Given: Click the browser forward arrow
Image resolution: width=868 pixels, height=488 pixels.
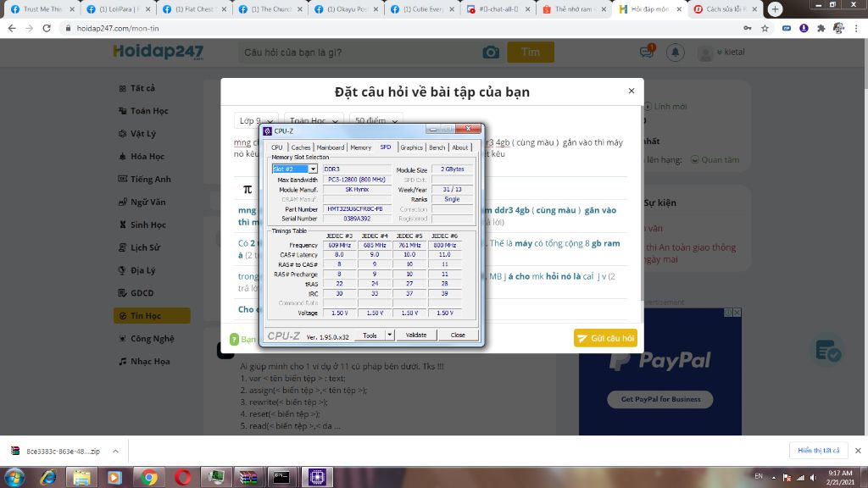Looking at the screenshot, I should 29,28.
